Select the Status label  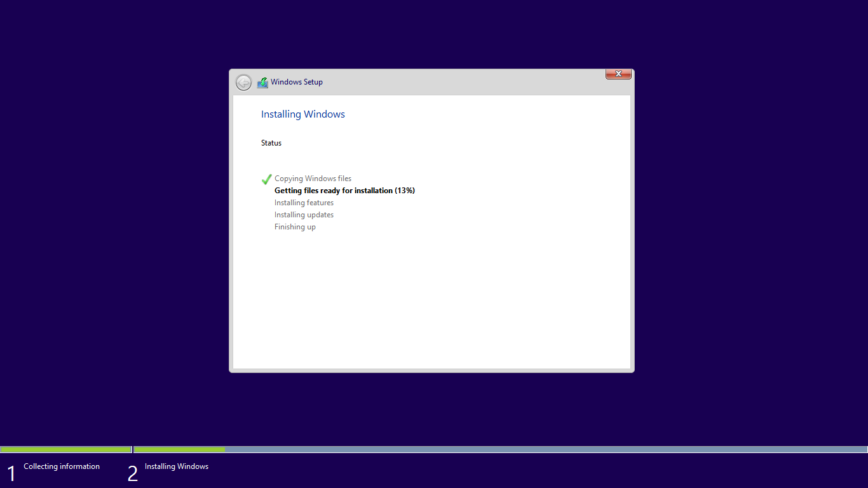click(271, 143)
